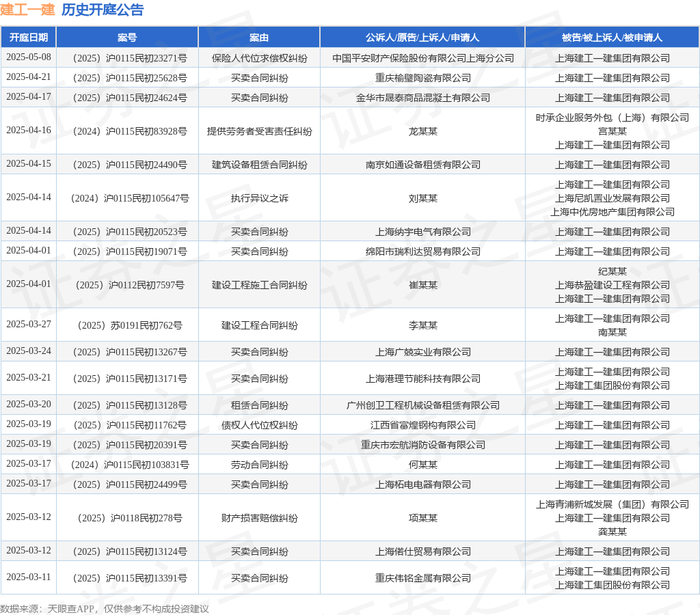
Task: Click plaintiff 上海港理节能科技有限公司
Action: click(422, 379)
